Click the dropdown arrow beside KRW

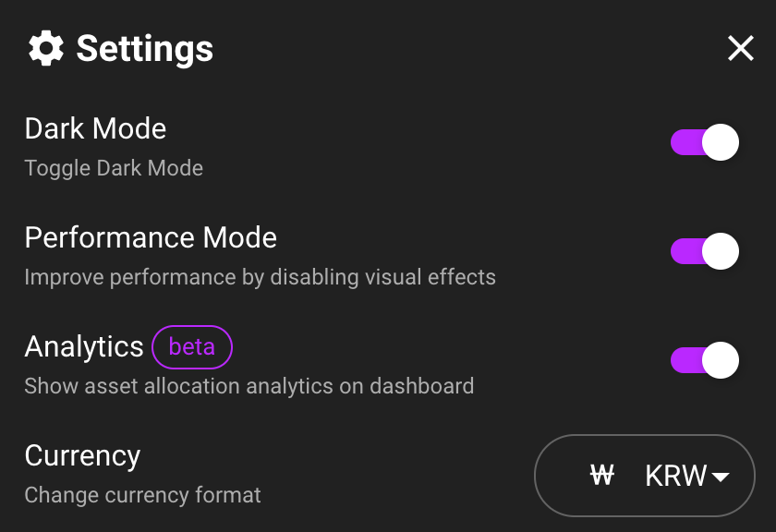pyautogui.click(x=720, y=477)
